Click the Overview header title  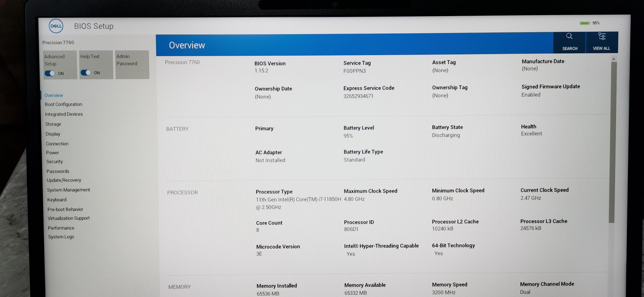coord(187,45)
